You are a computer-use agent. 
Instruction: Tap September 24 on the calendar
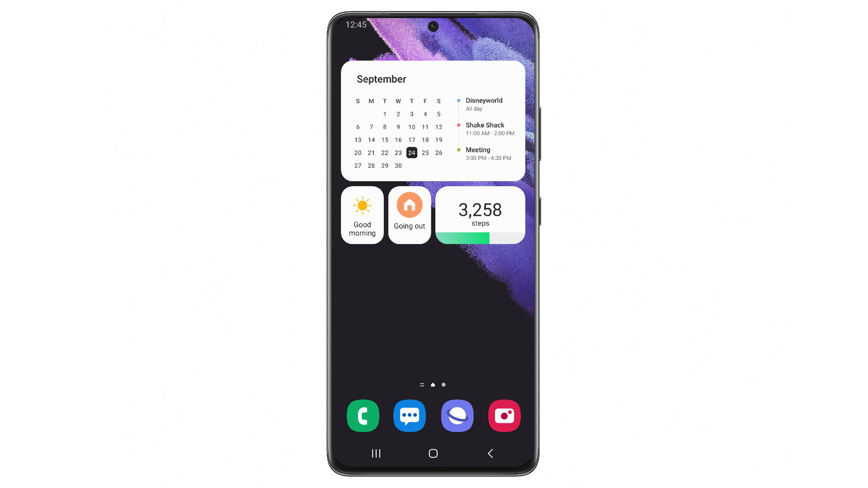411,153
